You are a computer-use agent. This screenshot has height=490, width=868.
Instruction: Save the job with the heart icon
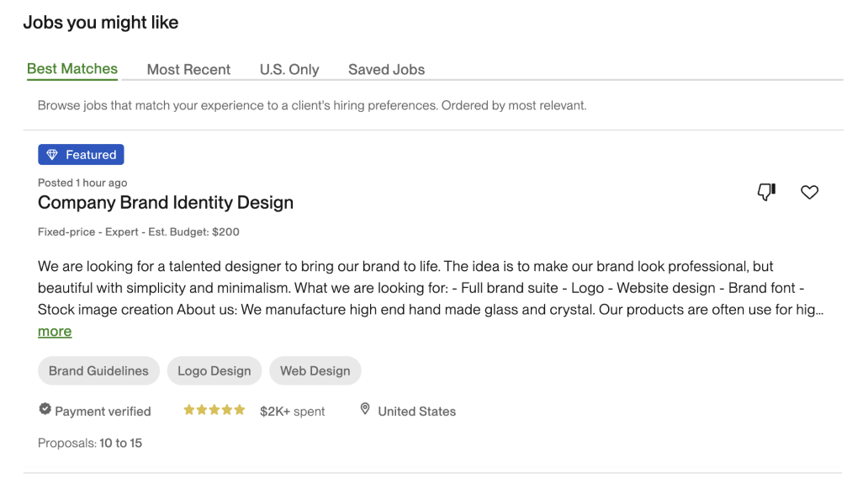[x=809, y=192]
